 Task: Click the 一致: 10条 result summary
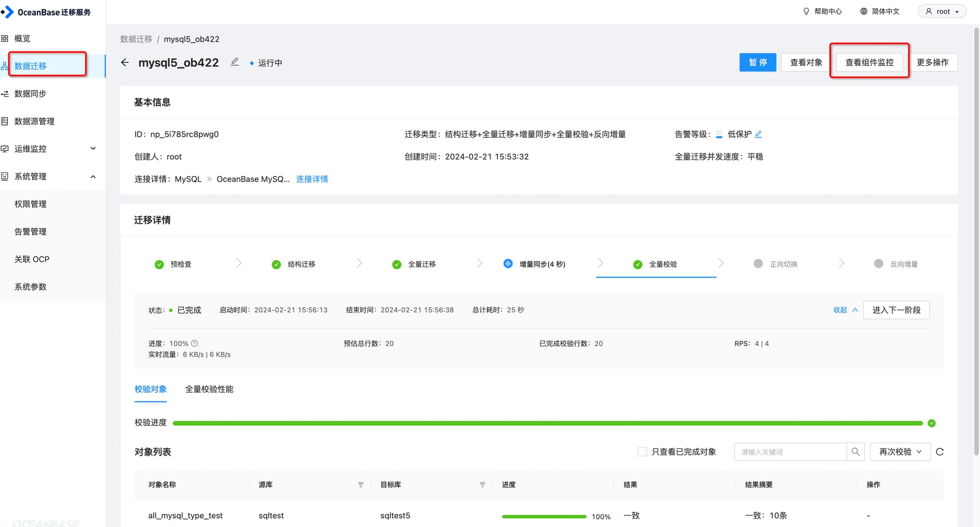[766, 516]
